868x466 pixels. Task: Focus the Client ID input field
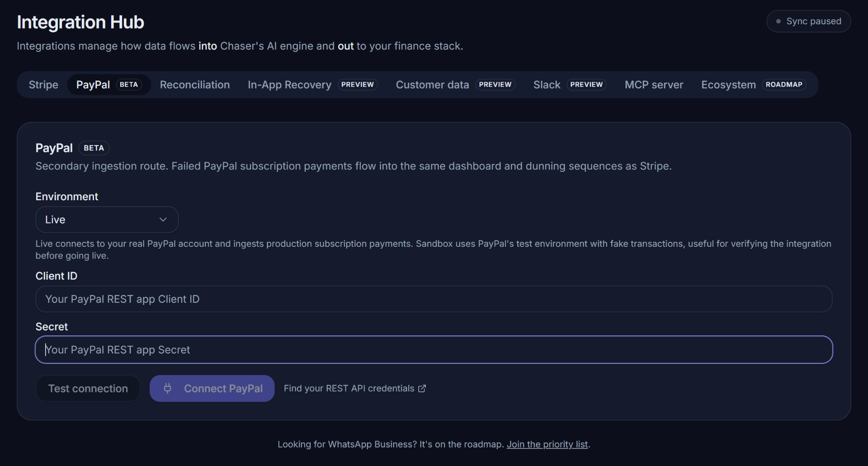pyautogui.click(x=434, y=299)
